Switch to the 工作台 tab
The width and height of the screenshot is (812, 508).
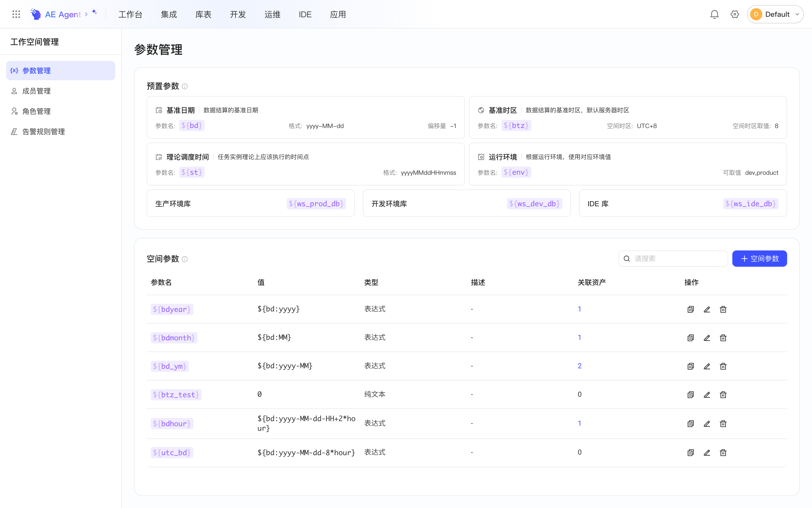[x=130, y=14]
